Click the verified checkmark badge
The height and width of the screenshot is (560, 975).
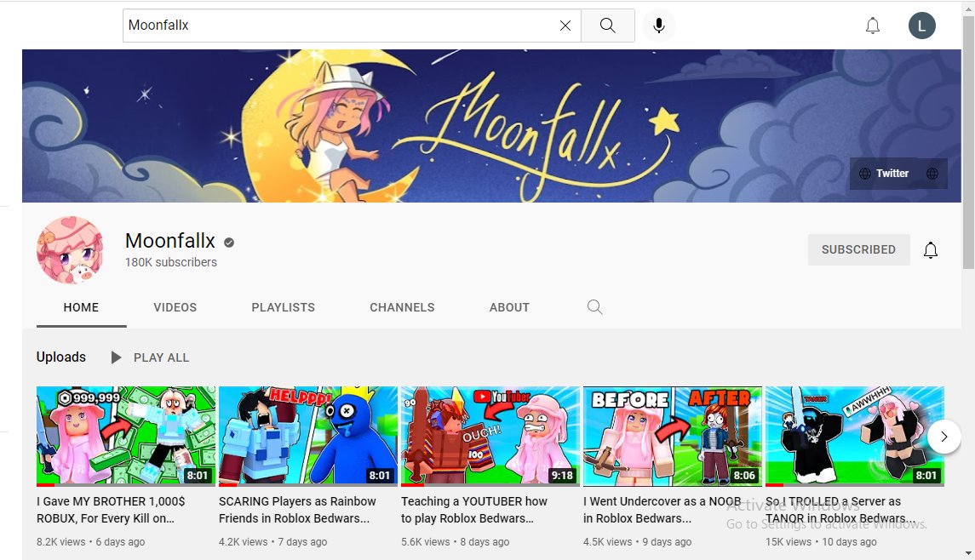[x=229, y=243]
